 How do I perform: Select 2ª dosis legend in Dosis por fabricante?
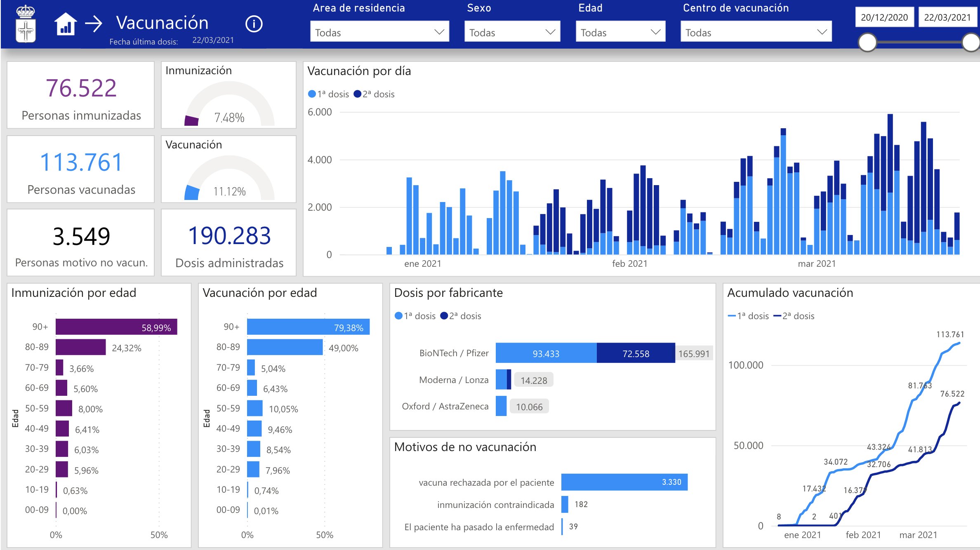(461, 316)
